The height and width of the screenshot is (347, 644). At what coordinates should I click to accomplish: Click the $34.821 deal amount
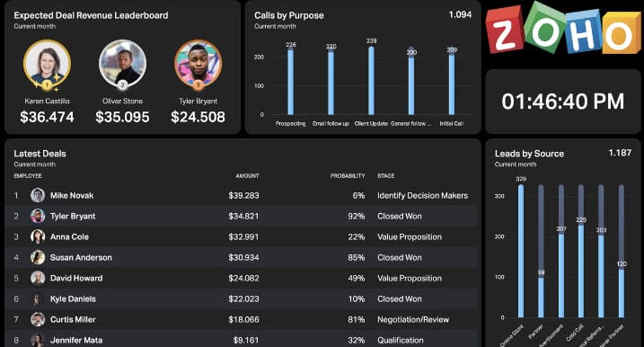coord(243,217)
